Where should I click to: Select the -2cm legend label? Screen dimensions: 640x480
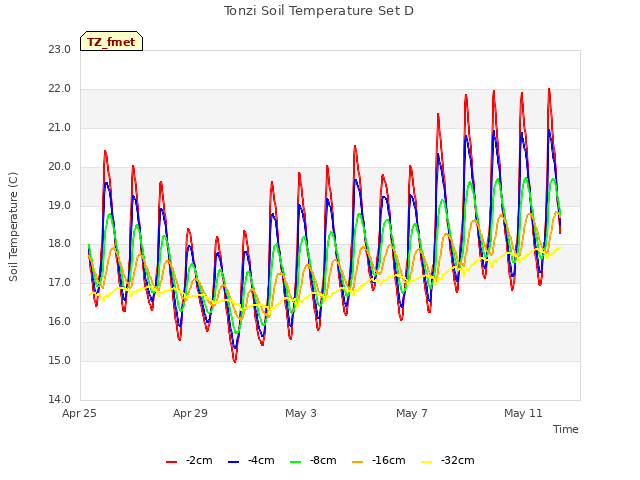199,460
